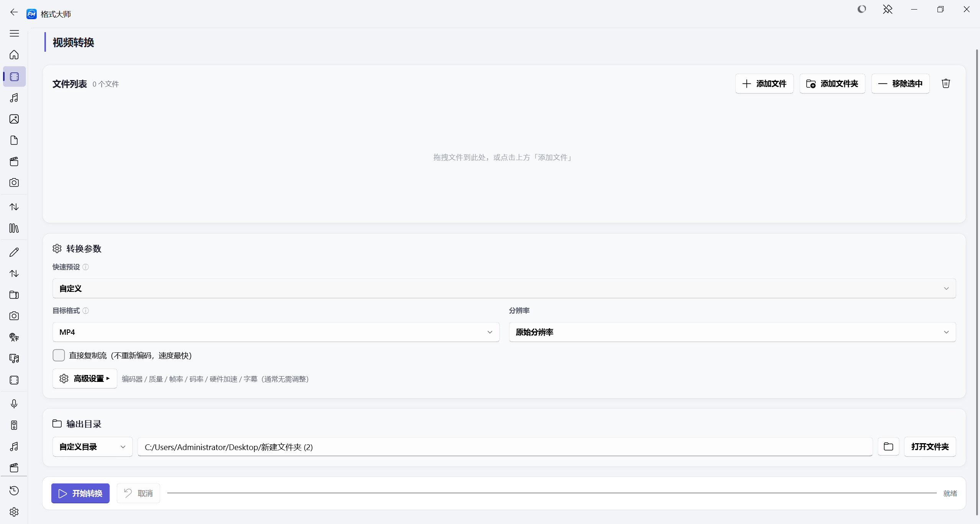980x524 pixels.
Task: Click the 添加文件夹 button
Action: [x=832, y=84]
